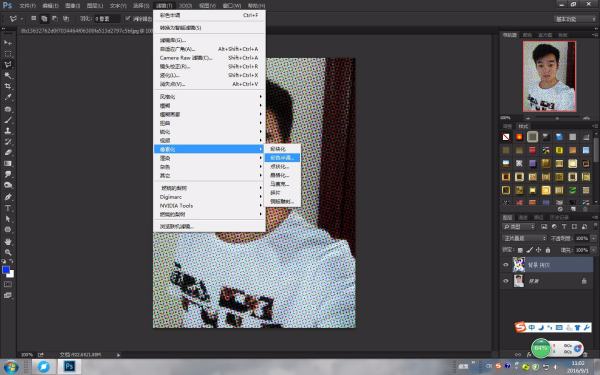Open Photoshop from the Windows taskbar
Viewport: 600px width, 375px height.
pos(69,367)
